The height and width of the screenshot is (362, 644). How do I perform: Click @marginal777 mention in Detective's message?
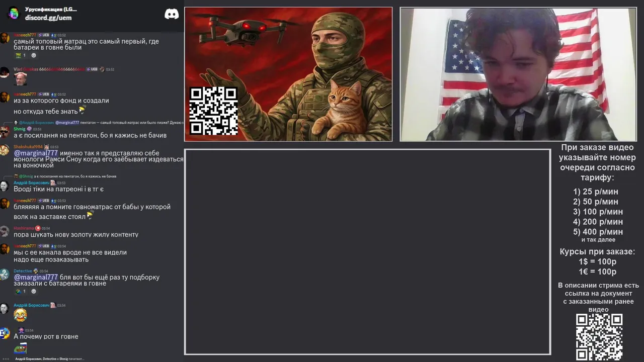click(36, 278)
